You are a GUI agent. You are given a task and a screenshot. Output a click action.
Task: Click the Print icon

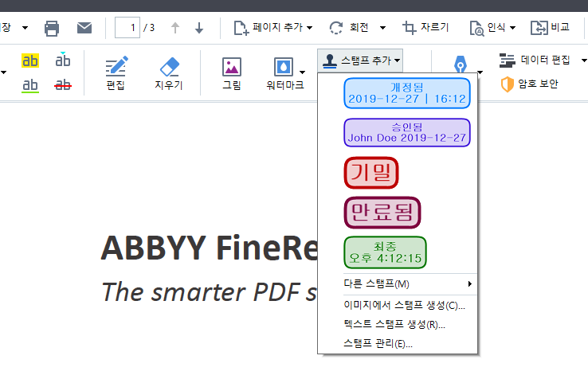51,28
